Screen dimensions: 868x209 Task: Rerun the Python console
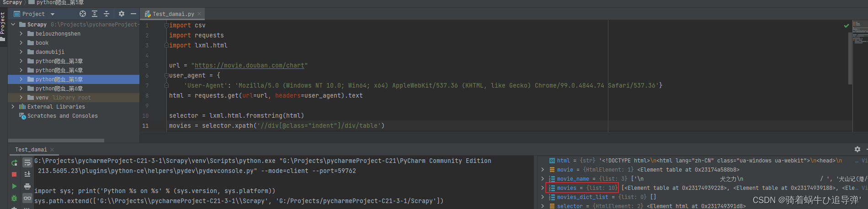coord(14,163)
